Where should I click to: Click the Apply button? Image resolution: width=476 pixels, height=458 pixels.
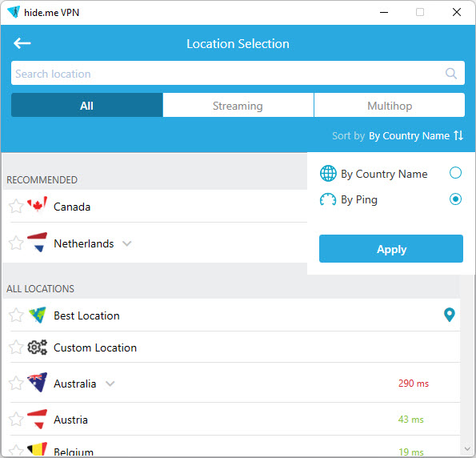(391, 248)
